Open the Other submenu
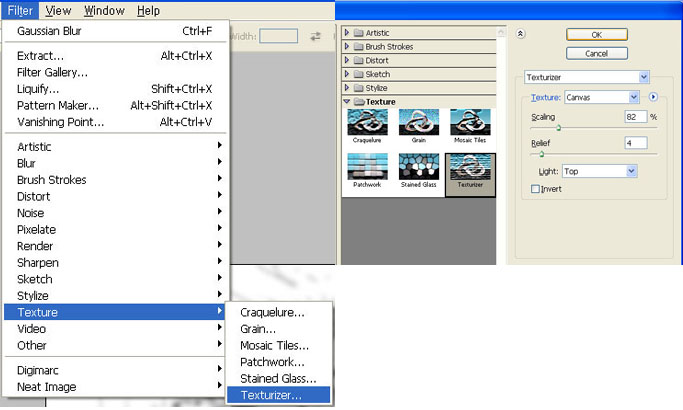This screenshot has width=683, height=410. click(115, 345)
